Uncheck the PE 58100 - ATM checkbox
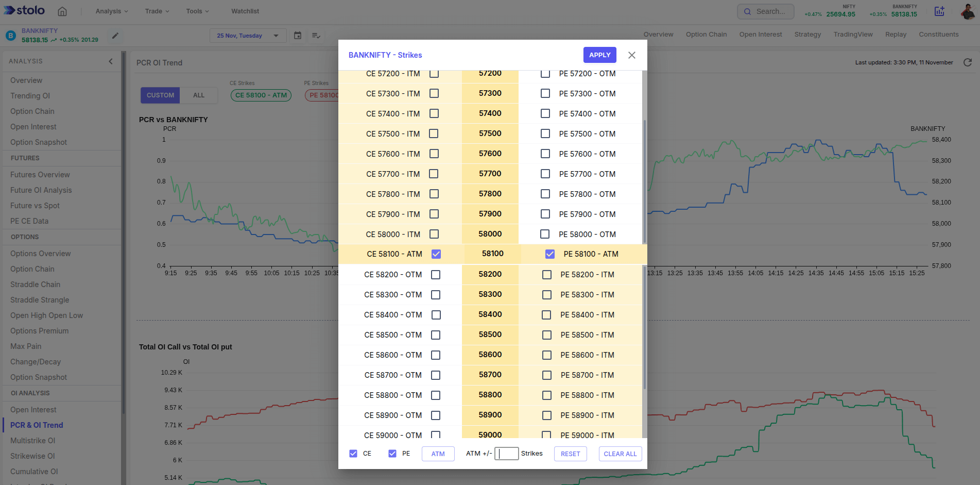 550,254
